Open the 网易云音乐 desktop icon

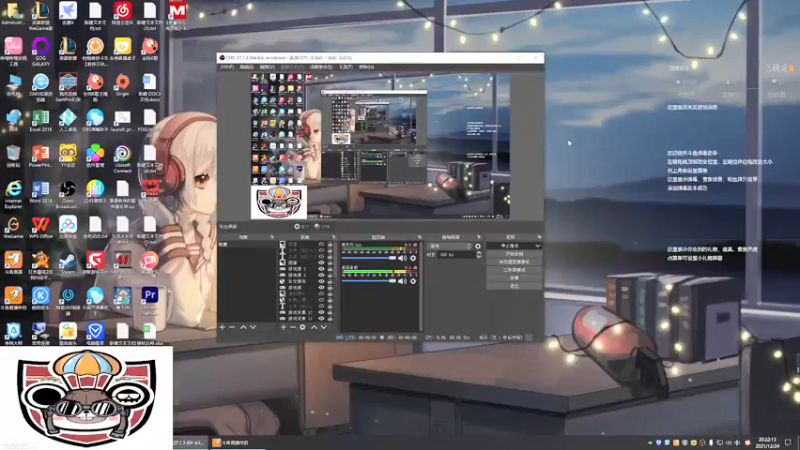(x=122, y=13)
